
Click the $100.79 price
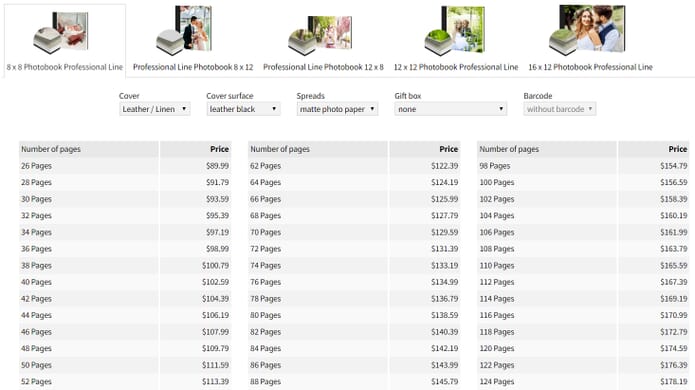pyautogui.click(x=215, y=265)
